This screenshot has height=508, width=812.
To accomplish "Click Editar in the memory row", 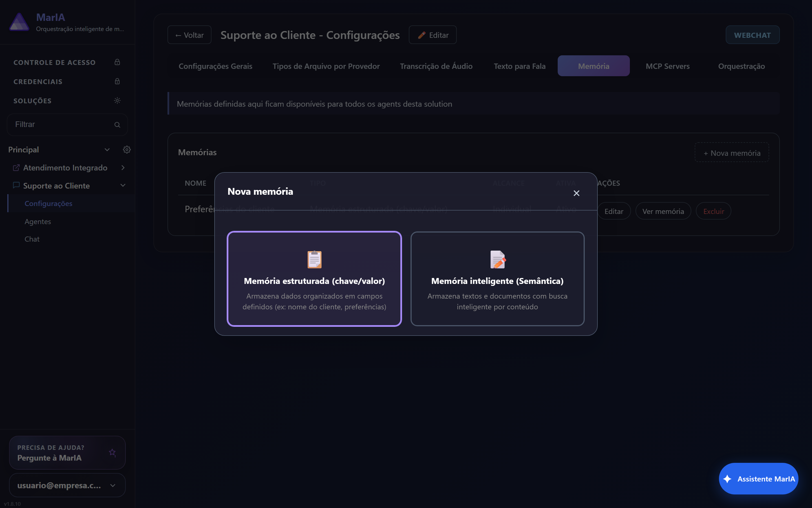I will pos(614,211).
